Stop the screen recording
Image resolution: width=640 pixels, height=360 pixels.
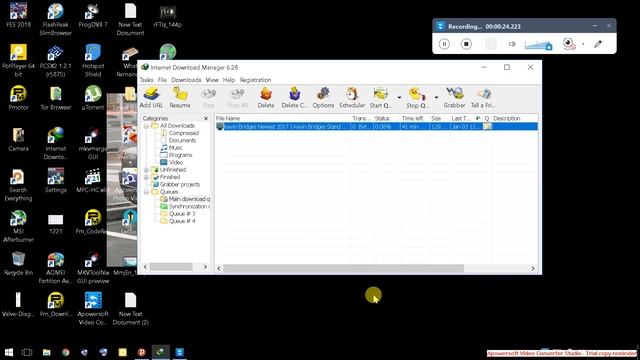click(x=466, y=44)
